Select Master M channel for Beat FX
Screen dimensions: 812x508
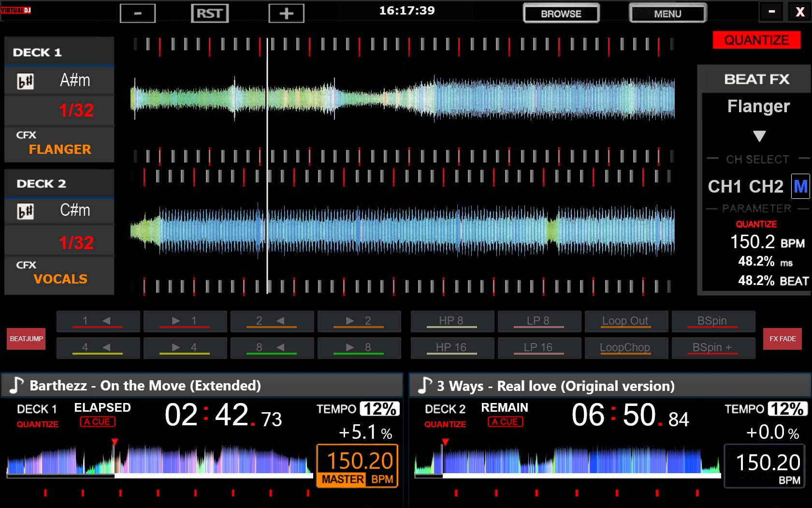click(800, 186)
